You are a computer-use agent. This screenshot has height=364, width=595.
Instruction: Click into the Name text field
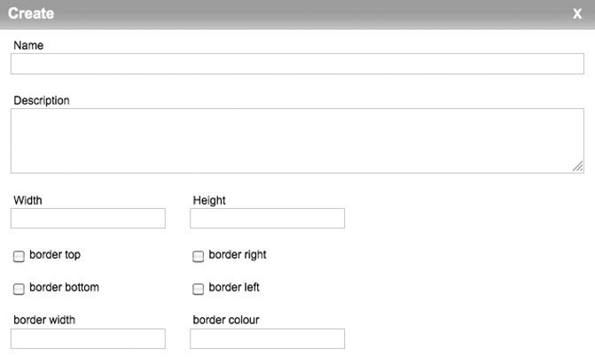point(297,64)
